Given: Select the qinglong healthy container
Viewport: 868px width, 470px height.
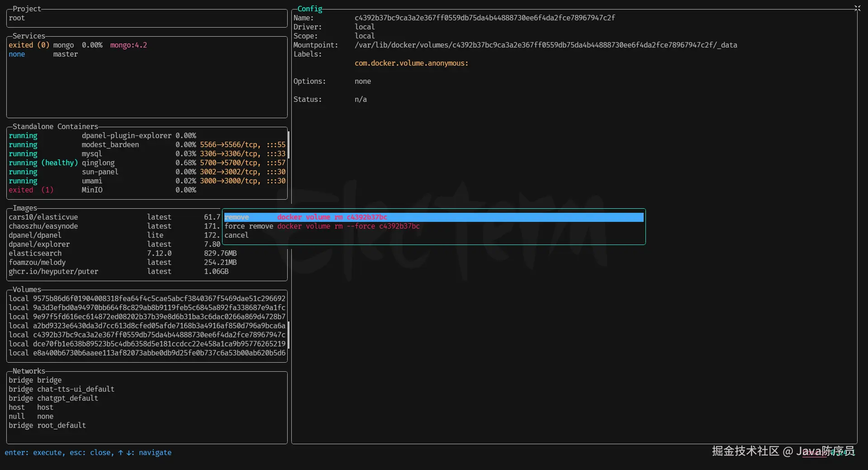Looking at the screenshot, I should pyautogui.click(x=98, y=163).
